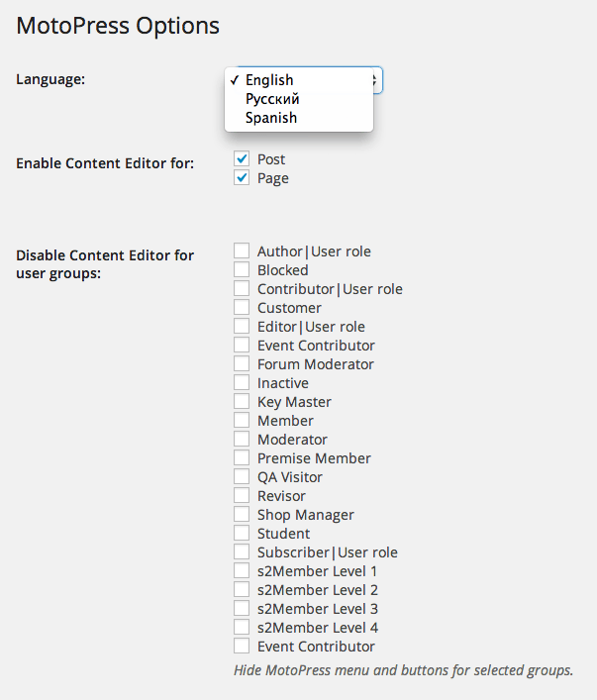Uncheck the Post content editor checkbox

coord(242,159)
